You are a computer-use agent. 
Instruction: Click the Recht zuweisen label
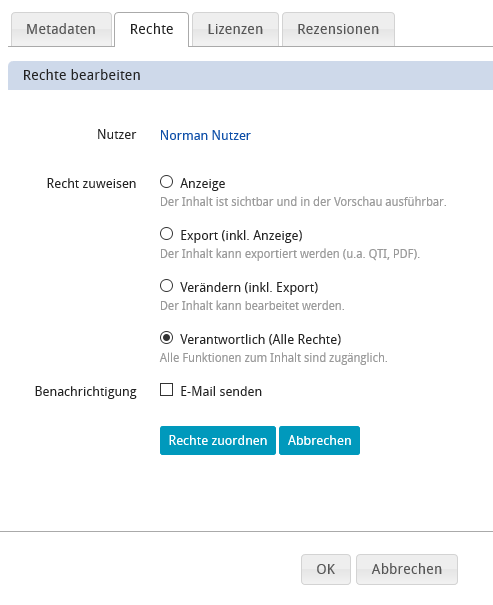click(91, 183)
